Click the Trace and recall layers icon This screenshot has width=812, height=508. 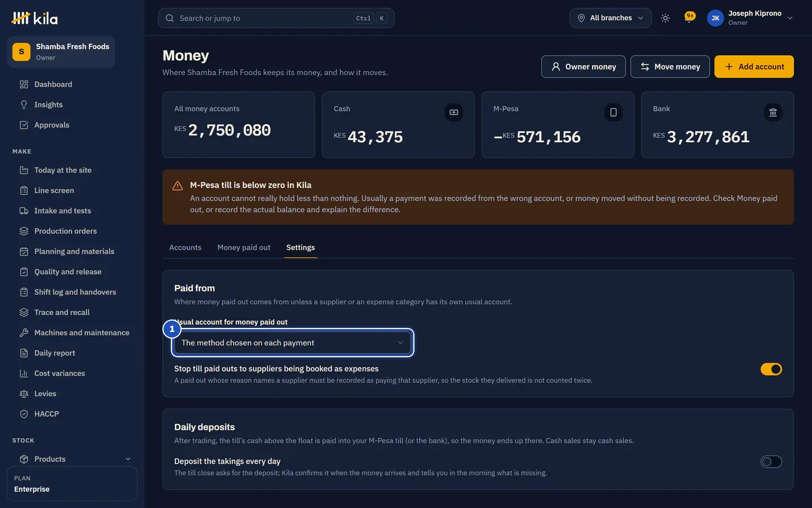pos(24,312)
